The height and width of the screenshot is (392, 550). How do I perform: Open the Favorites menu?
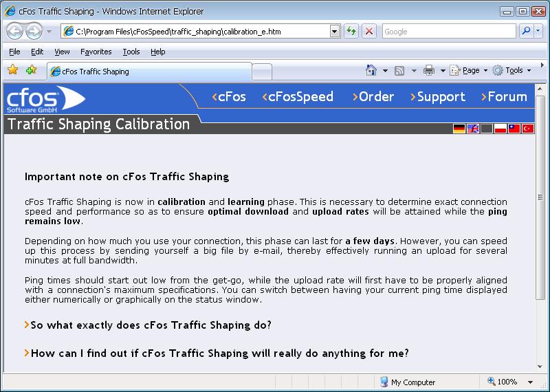coord(96,52)
